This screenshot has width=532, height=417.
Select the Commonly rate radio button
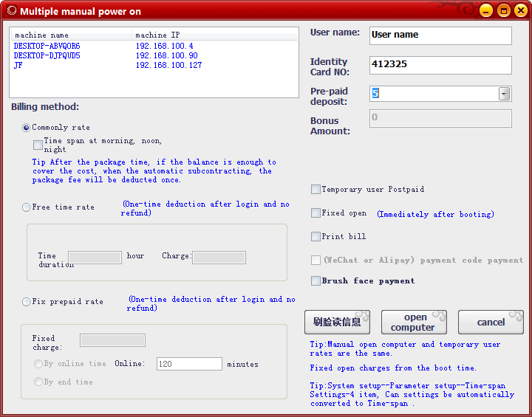coord(27,128)
